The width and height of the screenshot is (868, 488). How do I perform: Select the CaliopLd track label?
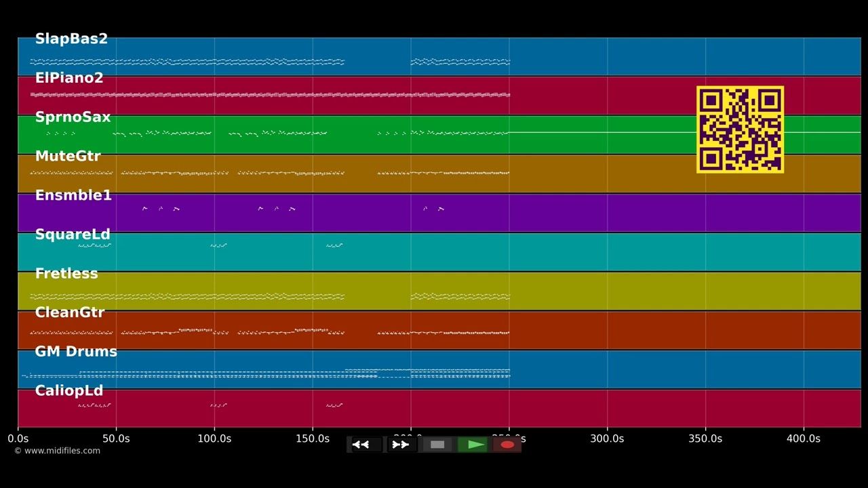pyautogui.click(x=69, y=390)
